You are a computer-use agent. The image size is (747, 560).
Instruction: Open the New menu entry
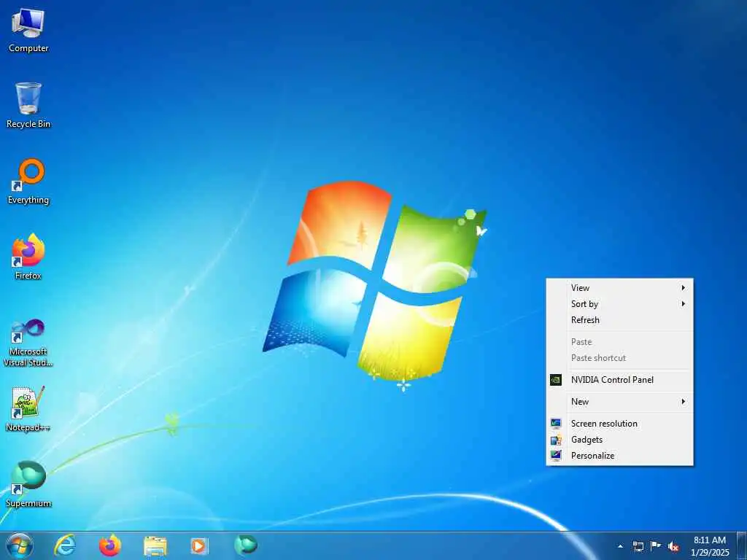[619, 402]
